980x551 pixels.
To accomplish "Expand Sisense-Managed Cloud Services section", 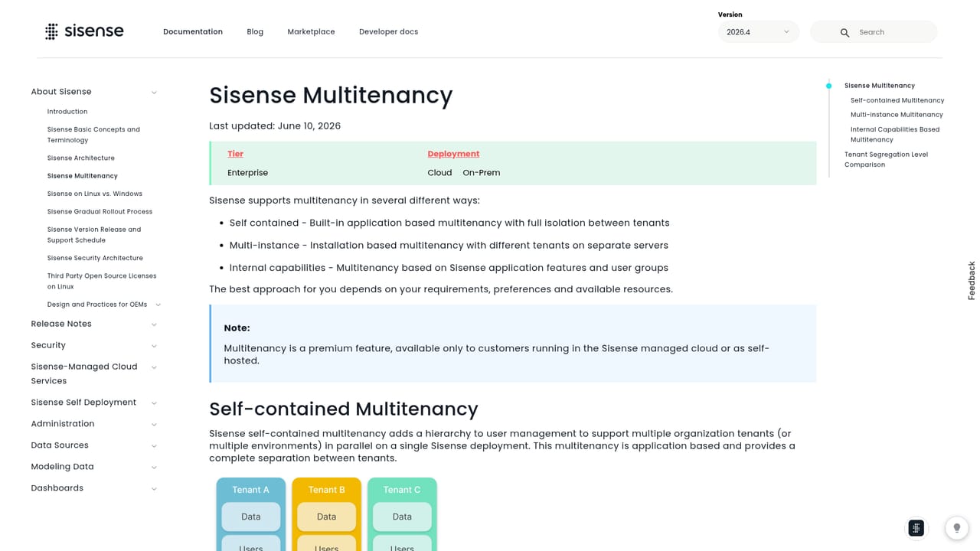I will click(x=154, y=367).
